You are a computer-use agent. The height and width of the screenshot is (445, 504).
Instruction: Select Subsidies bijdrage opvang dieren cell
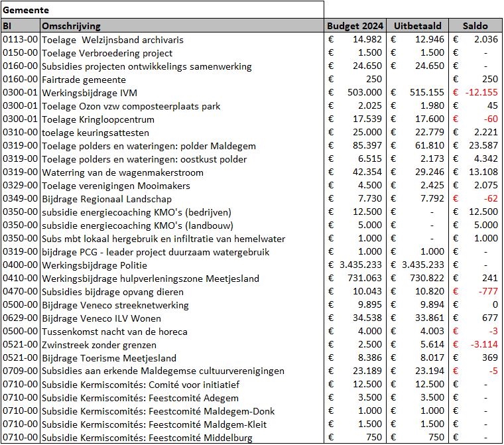(x=182, y=292)
